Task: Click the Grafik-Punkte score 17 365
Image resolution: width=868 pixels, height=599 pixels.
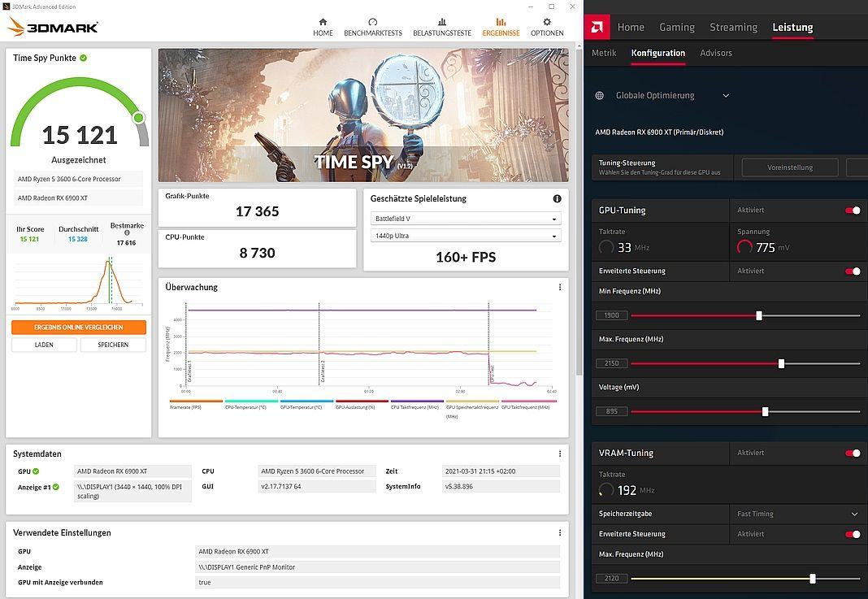Action: (257, 211)
